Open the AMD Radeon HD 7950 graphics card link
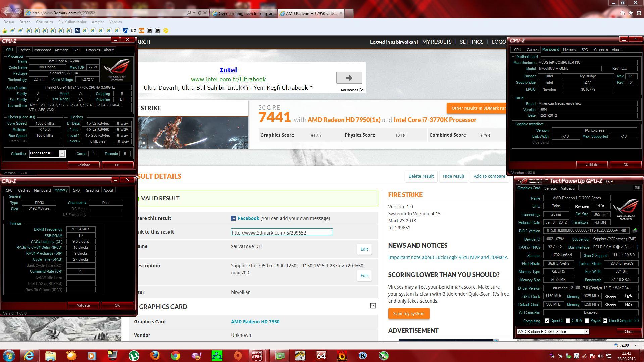644x362 pixels. tap(255, 322)
